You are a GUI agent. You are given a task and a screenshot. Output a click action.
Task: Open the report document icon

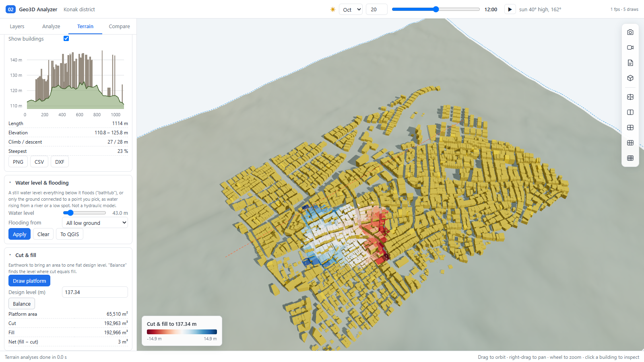(x=630, y=63)
